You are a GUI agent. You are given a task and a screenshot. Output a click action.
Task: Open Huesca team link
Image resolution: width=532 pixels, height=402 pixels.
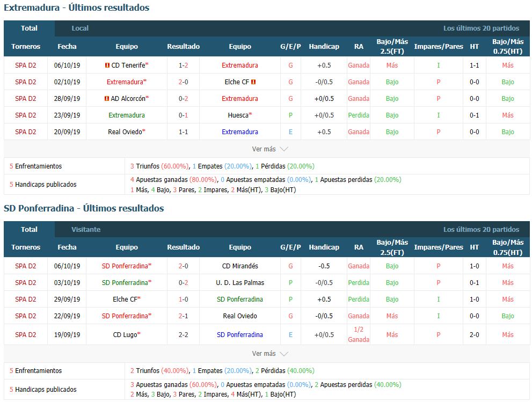(x=238, y=115)
